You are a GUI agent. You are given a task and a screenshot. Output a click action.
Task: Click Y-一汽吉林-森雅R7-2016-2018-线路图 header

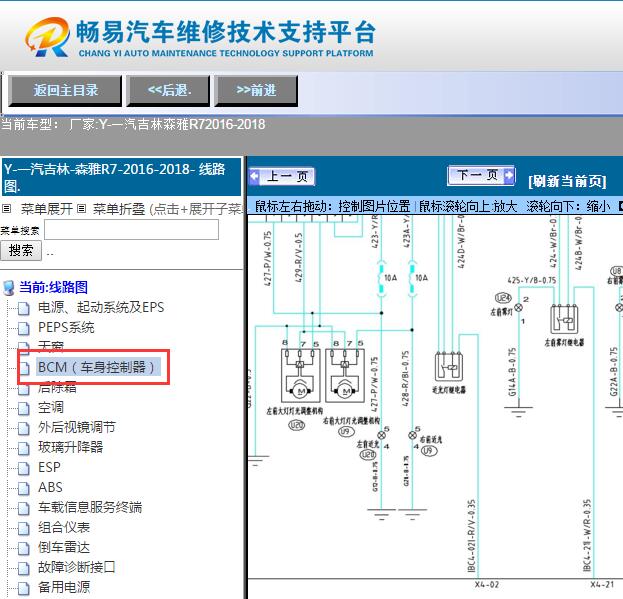click(121, 177)
